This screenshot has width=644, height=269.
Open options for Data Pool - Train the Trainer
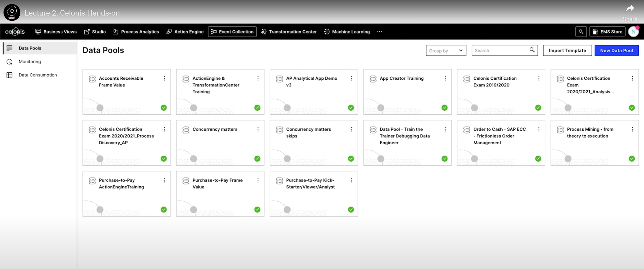click(x=445, y=129)
